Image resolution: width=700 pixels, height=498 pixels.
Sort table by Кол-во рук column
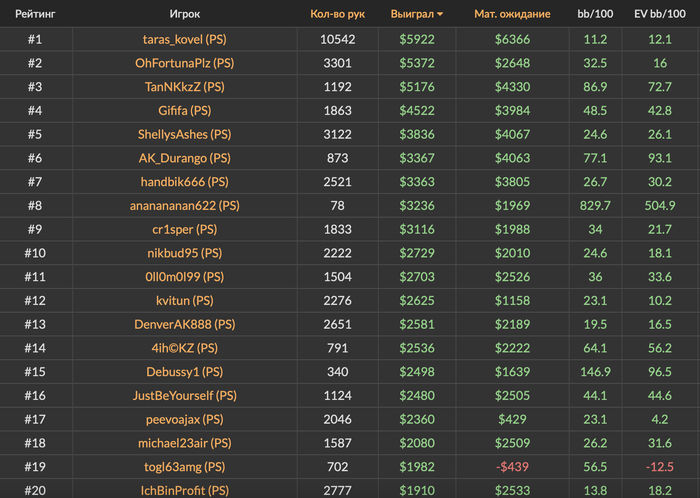point(338,15)
